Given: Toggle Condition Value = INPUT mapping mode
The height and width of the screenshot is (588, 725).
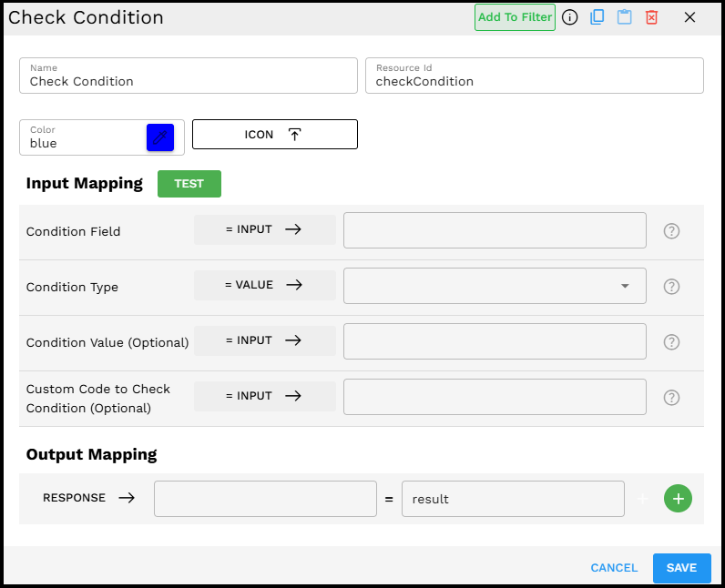Looking at the screenshot, I should [264, 341].
